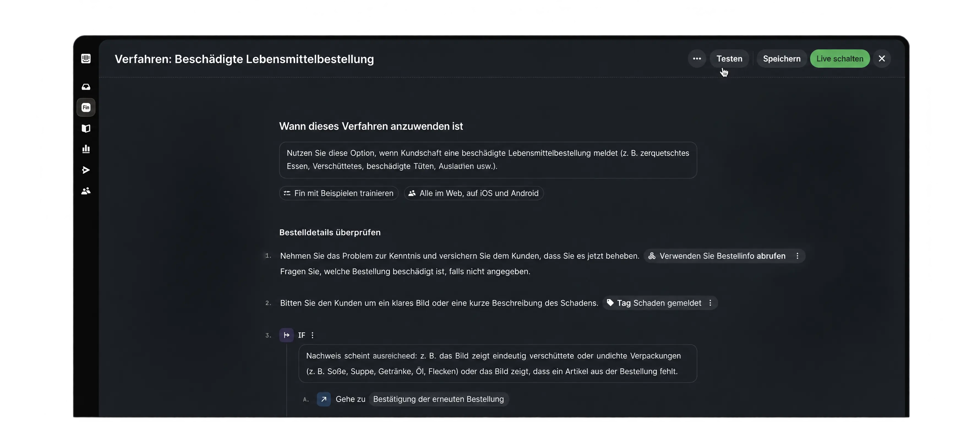Click the Intercom logo icon in sidebar
The width and height of the screenshot is (980, 422).
[86, 58]
